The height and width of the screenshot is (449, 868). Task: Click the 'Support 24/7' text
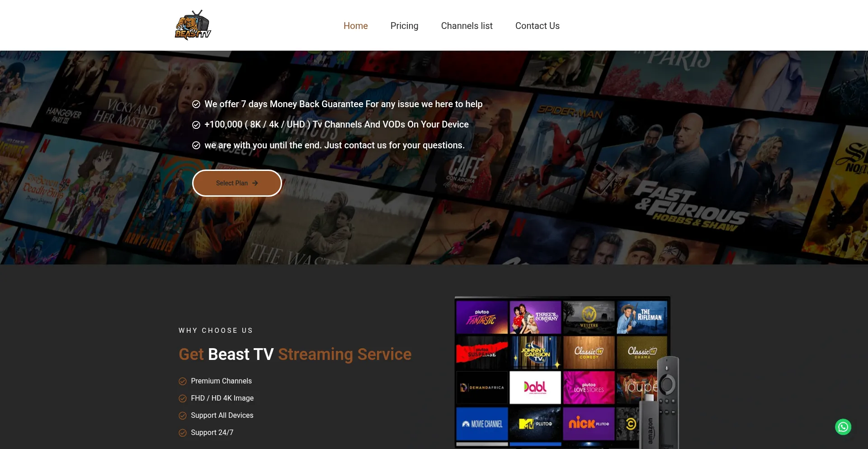click(212, 432)
